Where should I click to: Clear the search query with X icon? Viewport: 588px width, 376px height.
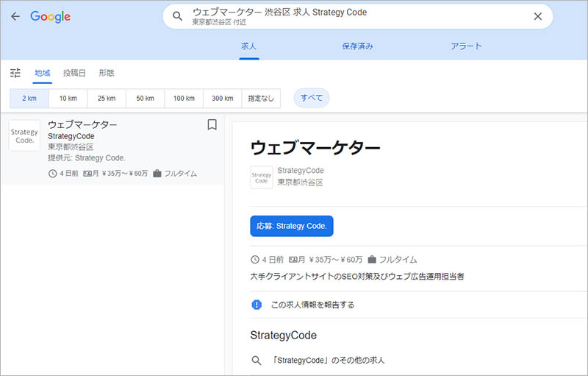(538, 16)
